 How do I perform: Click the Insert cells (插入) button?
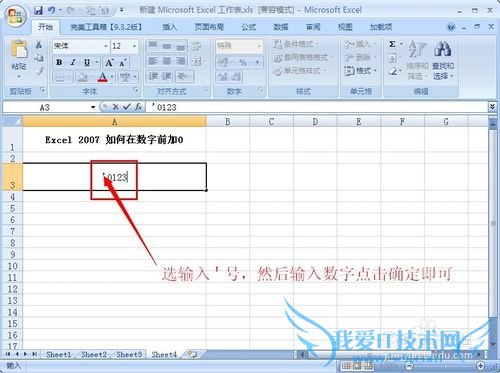pos(360,44)
